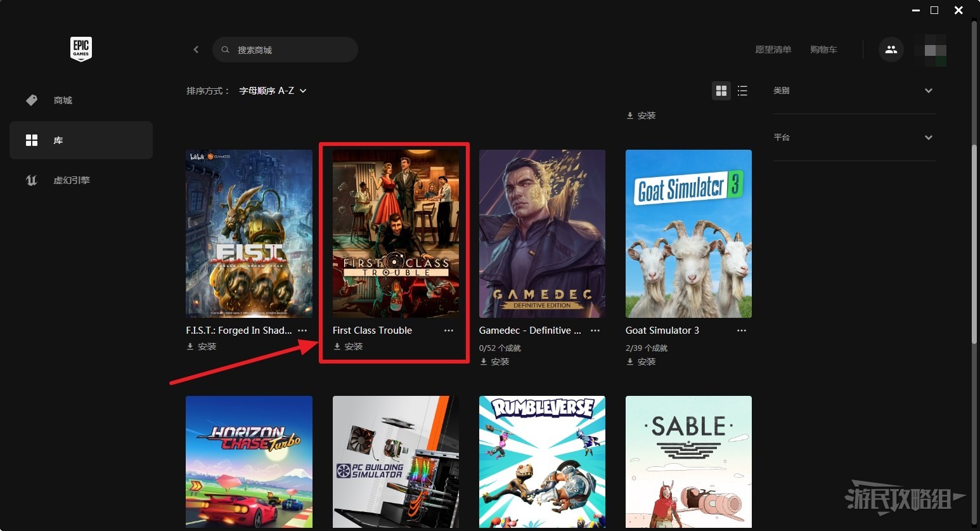Open the Store (商城) section

(x=81, y=100)
